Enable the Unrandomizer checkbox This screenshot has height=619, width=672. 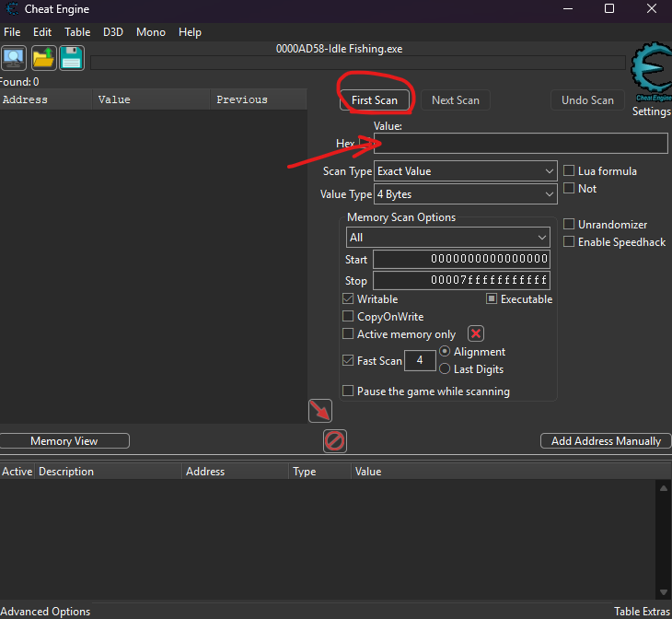pos(570,225)
